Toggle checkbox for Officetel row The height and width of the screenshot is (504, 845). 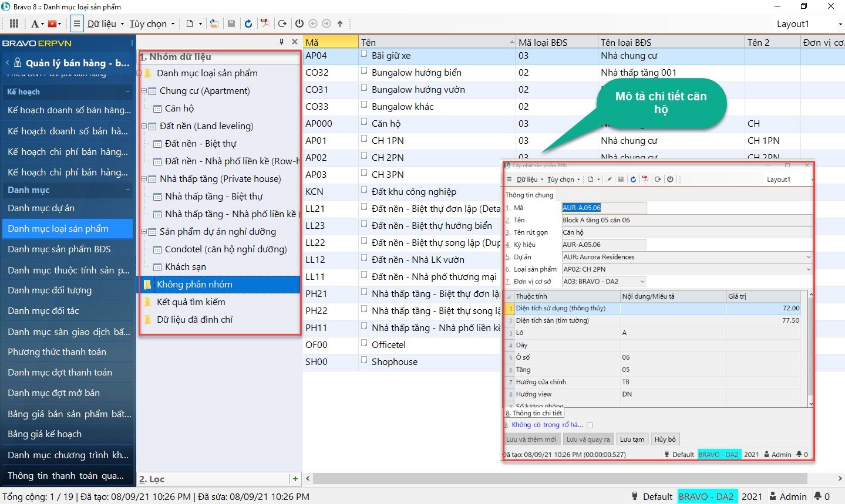(364, 344)
